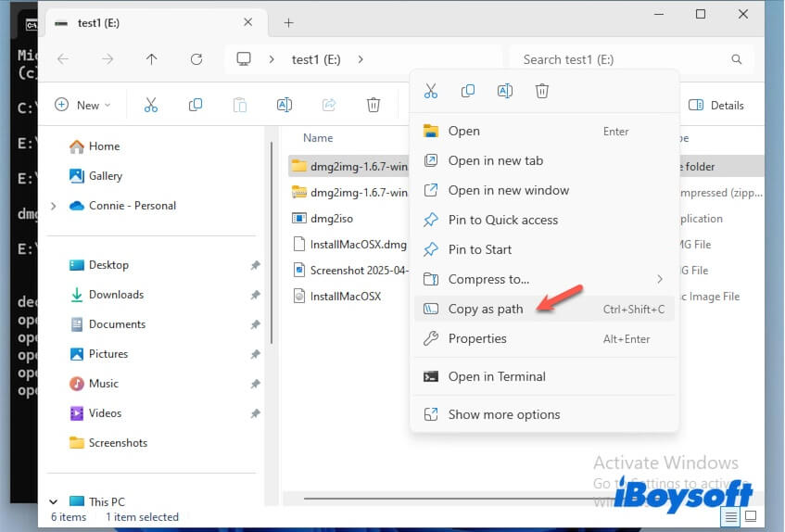The width and height of the screenshot is (785, 532).
Task: Expand the Compress to submenu
Action: (542, 279)
